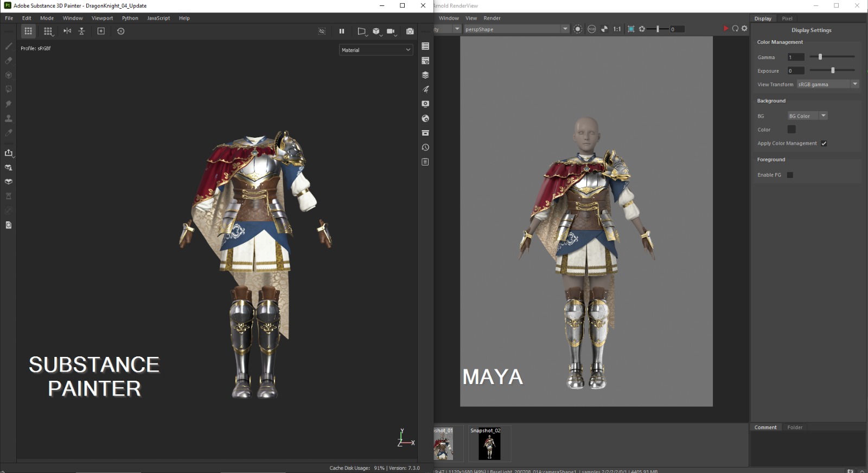Select the Eraser tool in Substance Painter
The width and height of the screenshot is (868, 473).
(9, 60)
